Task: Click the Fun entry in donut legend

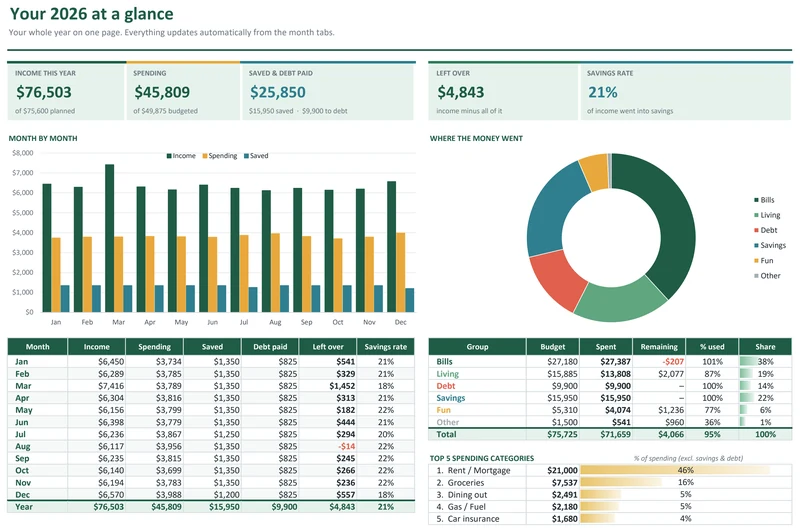Action: pyautogui.click(x=763, y=261)
